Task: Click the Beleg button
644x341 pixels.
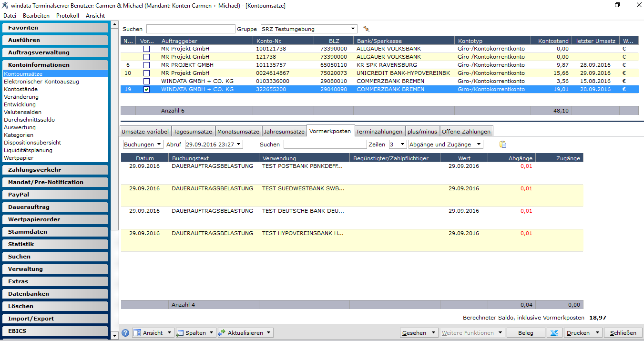Action: pyautogui.click(x=525, y=333)
